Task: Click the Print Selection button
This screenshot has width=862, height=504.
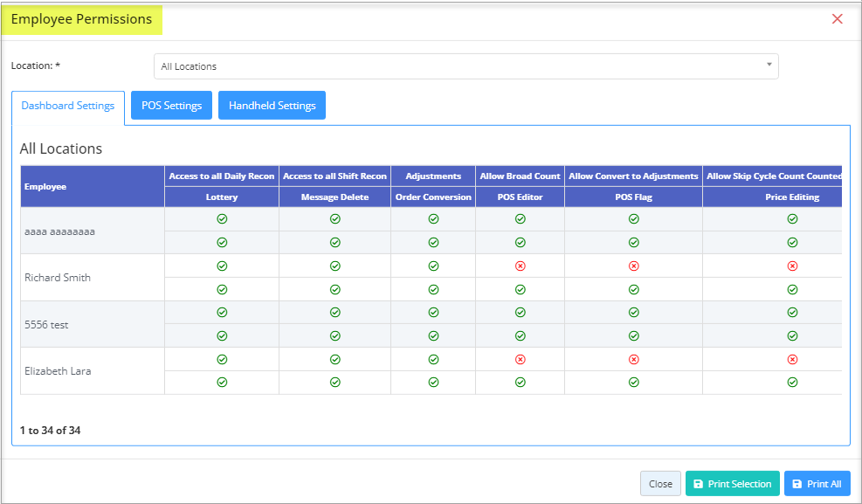Action: 732,484
